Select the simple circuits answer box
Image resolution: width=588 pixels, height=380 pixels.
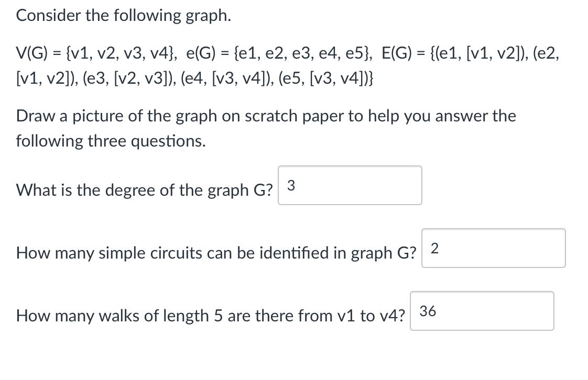coord(493,248)
